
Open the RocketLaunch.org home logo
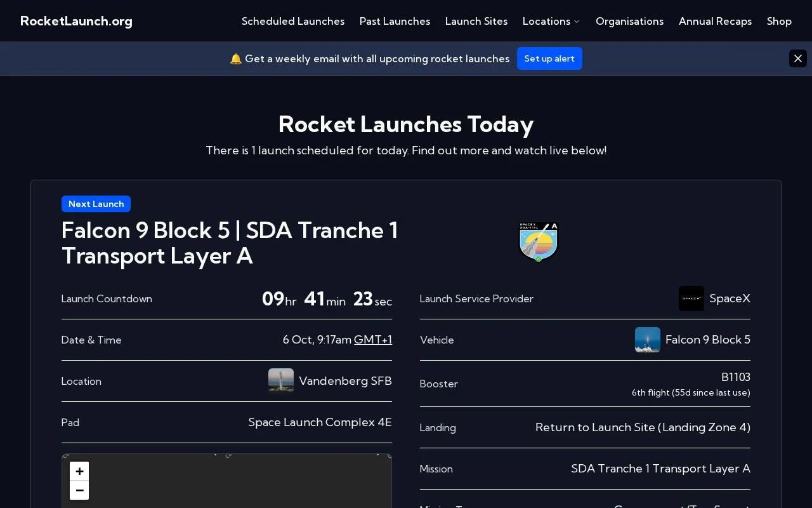[76, 21]
